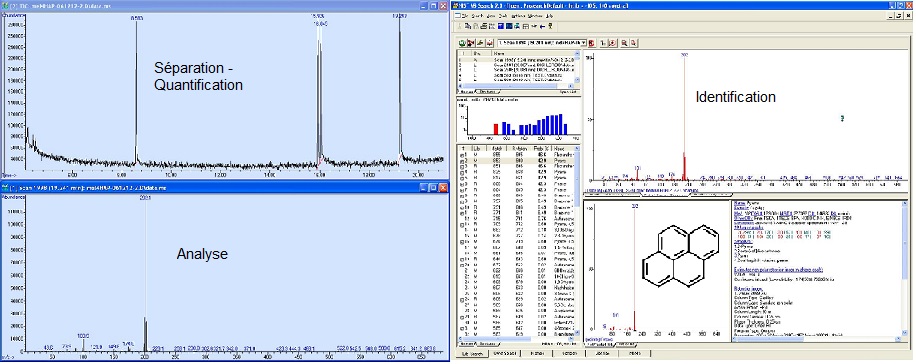Switch to the Other Search bottom tab
This screenshot has width=916, height=364.
[505, 353]
